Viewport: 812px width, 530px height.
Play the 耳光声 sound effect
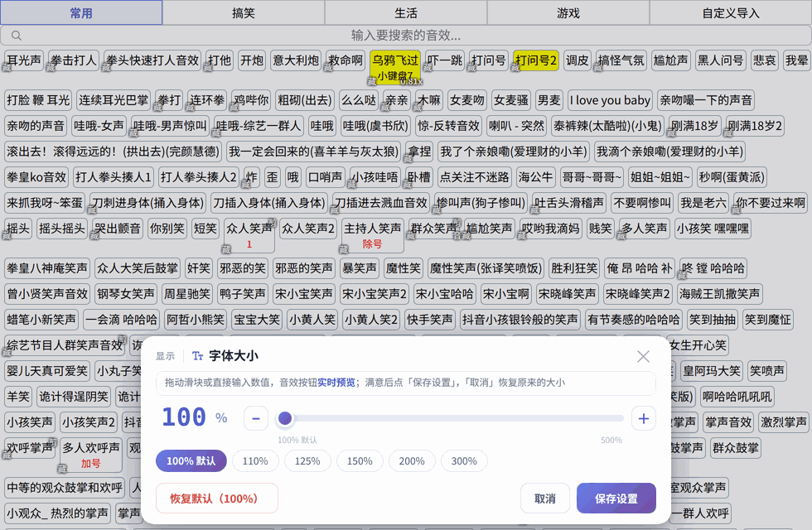(x=24, y=60)
